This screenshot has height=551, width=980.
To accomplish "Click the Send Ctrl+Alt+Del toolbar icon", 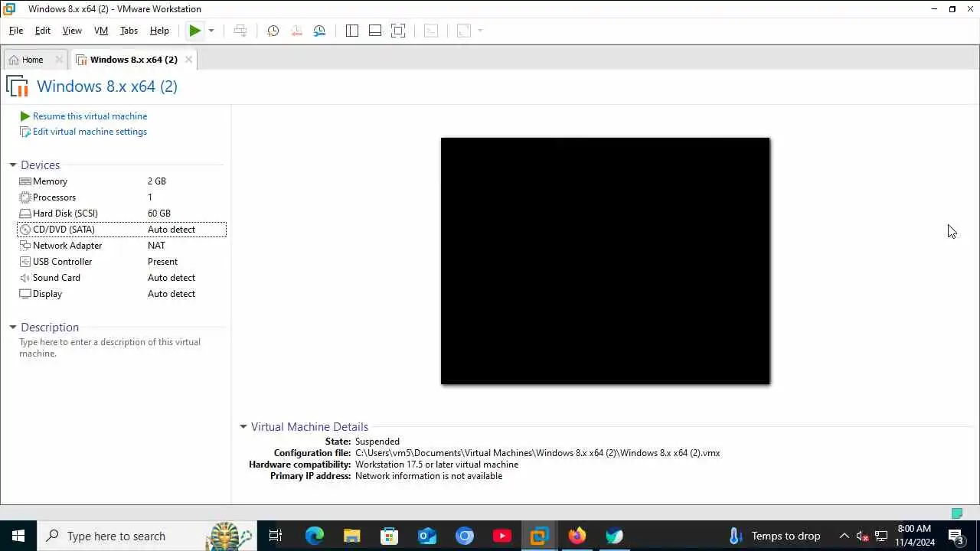I will [240, 31].
